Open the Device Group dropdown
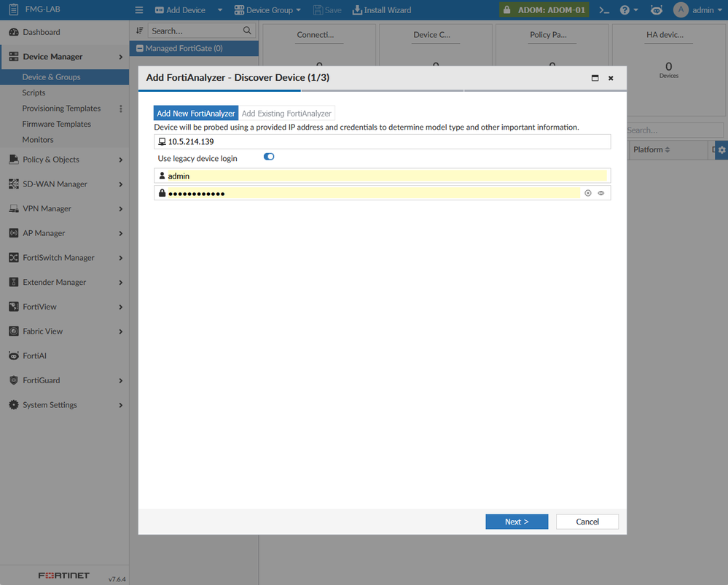The width and height of the screenshot is (728, 585). click(268, 9)
